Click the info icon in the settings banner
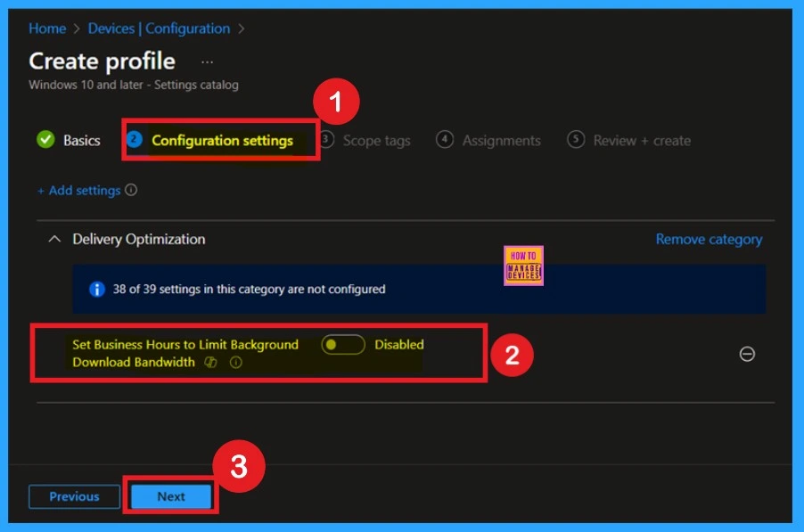 tap(97, 289)
